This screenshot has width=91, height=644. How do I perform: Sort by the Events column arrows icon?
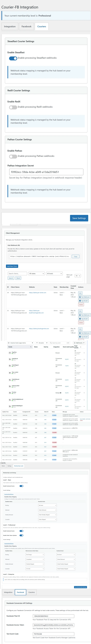[x=31, y=347]
